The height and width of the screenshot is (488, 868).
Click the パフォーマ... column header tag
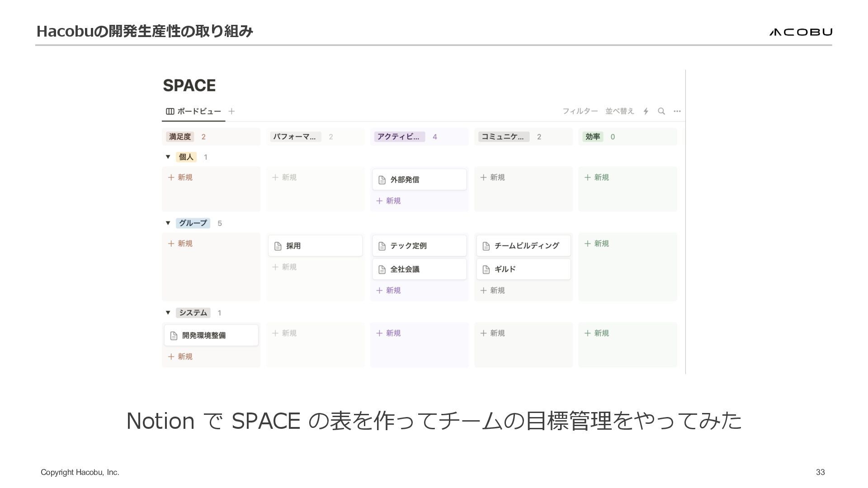[295, 137]
